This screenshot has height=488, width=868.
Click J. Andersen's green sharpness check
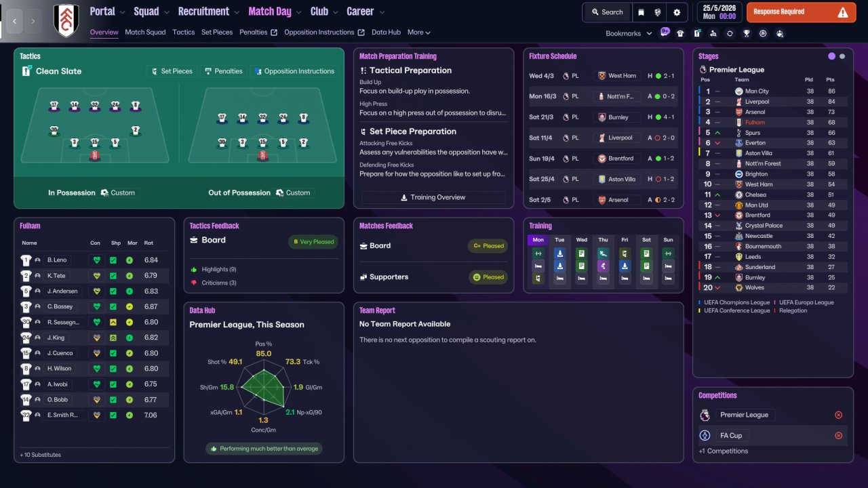(113, 291)
